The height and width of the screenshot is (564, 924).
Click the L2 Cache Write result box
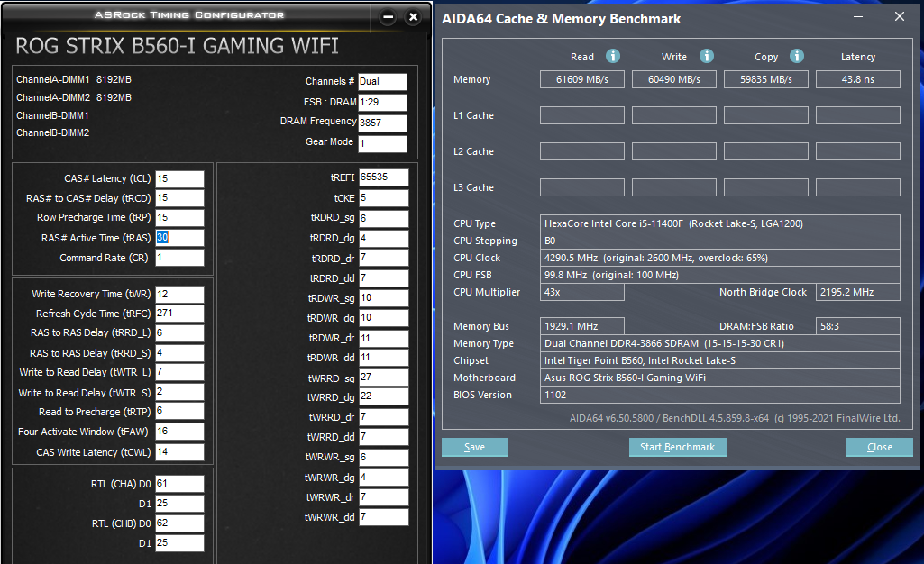[674, 151]
